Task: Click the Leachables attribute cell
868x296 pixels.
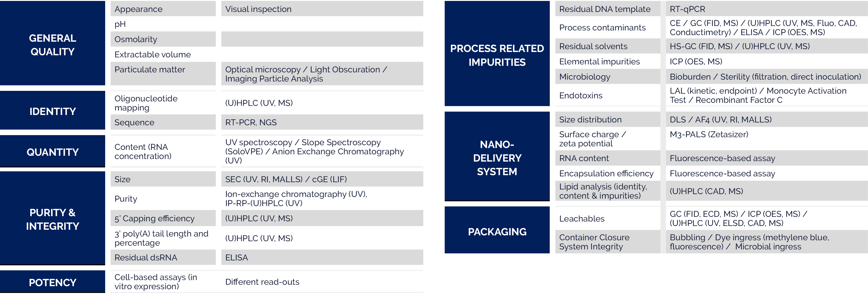Action: 608,218
